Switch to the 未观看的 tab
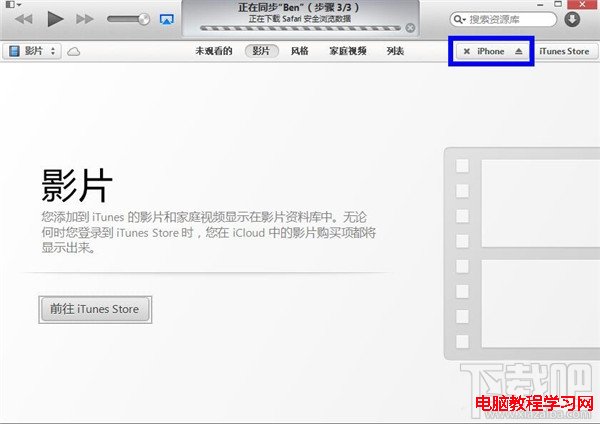This screenshot has width=600, height=424. coord(214,51)
